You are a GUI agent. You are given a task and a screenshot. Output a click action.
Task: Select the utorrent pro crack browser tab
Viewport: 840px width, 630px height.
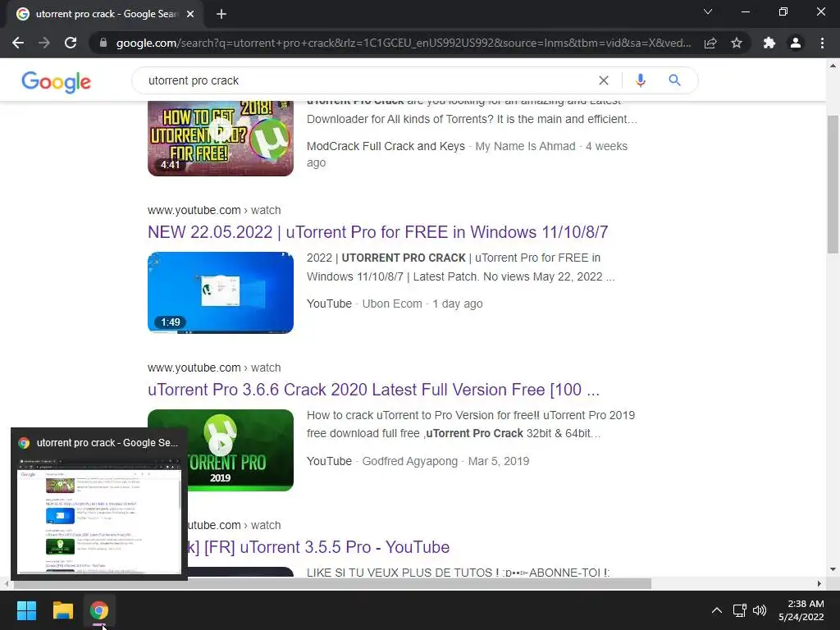(105, 15)
